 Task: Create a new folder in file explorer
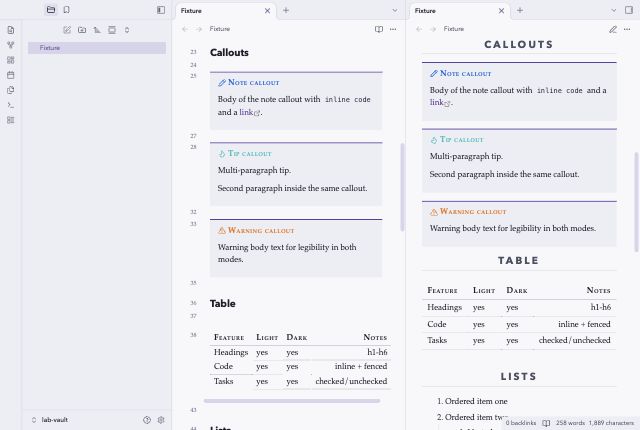[82, 30]
